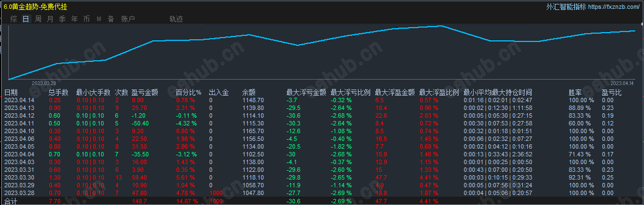Switch to the 月 monthly tab

[50, 19]
